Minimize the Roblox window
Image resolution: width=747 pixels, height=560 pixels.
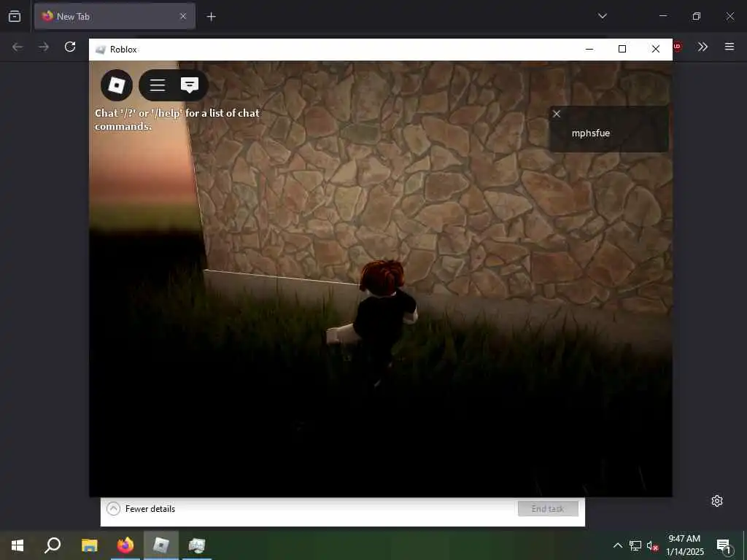tap(589, 49)
